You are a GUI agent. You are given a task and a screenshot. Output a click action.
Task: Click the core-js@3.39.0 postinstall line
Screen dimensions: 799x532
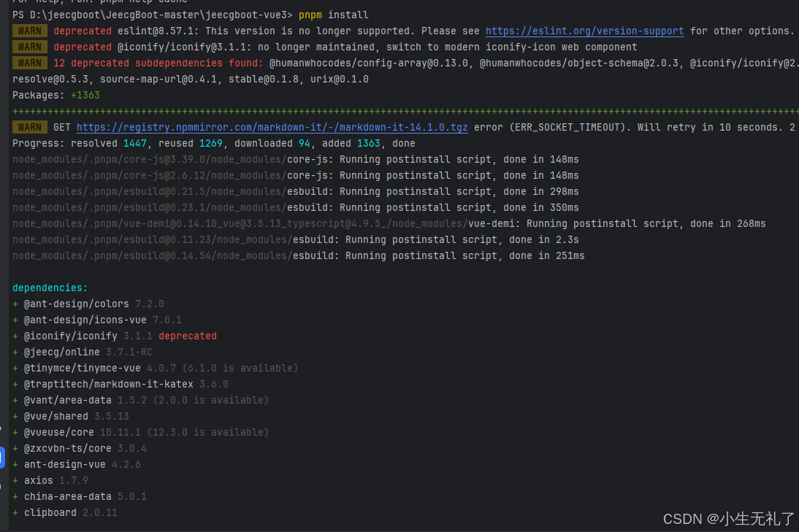pos(296,159)
